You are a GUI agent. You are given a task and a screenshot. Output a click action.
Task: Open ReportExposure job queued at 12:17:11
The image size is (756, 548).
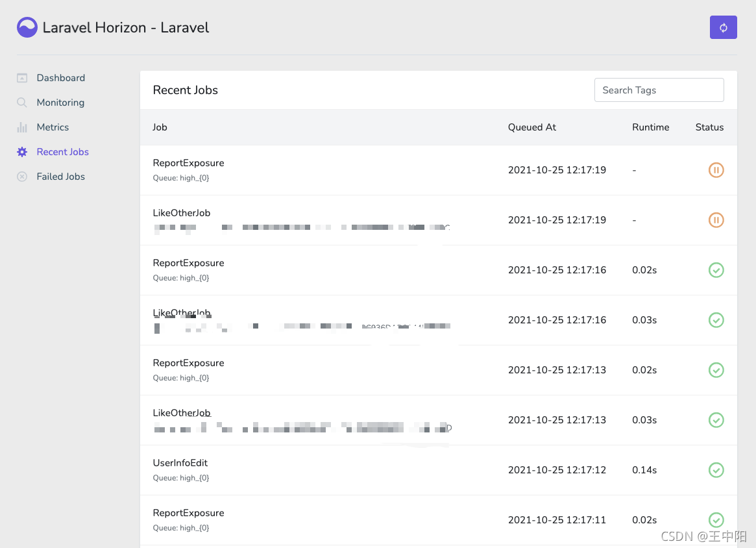click(189, 513)
